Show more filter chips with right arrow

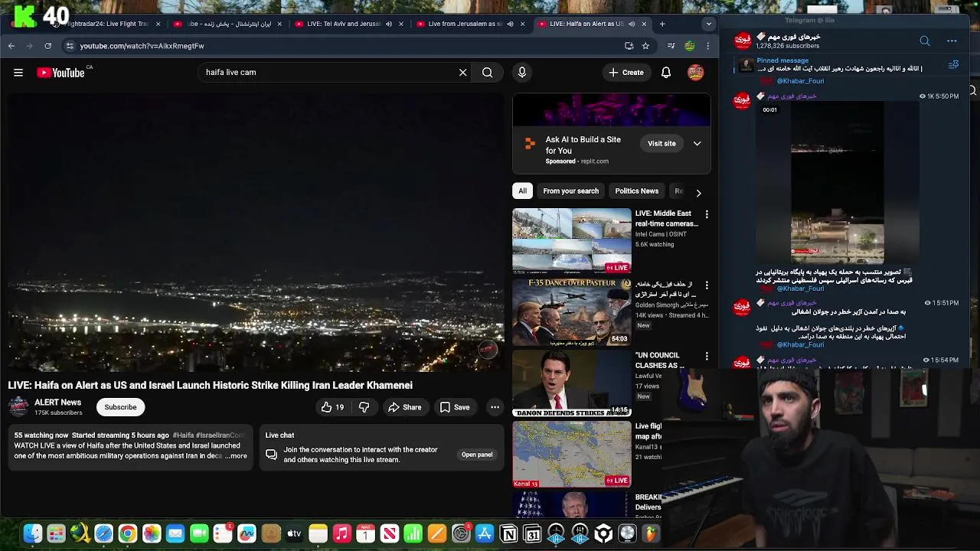click(698, 193)
